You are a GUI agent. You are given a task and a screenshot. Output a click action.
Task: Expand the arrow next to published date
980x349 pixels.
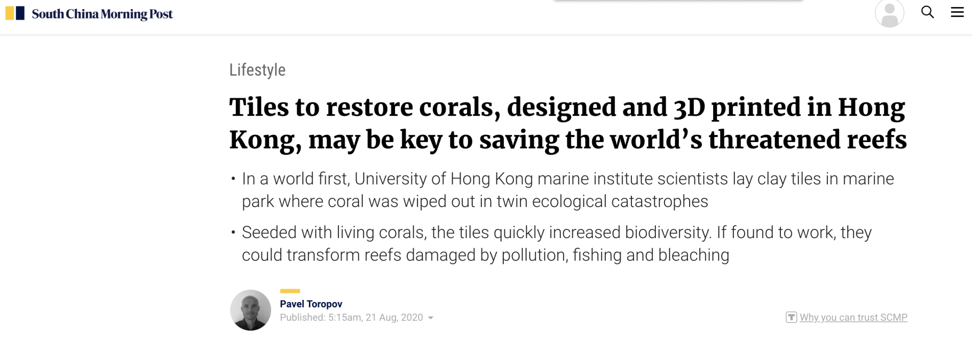click(x=431, y=318)
